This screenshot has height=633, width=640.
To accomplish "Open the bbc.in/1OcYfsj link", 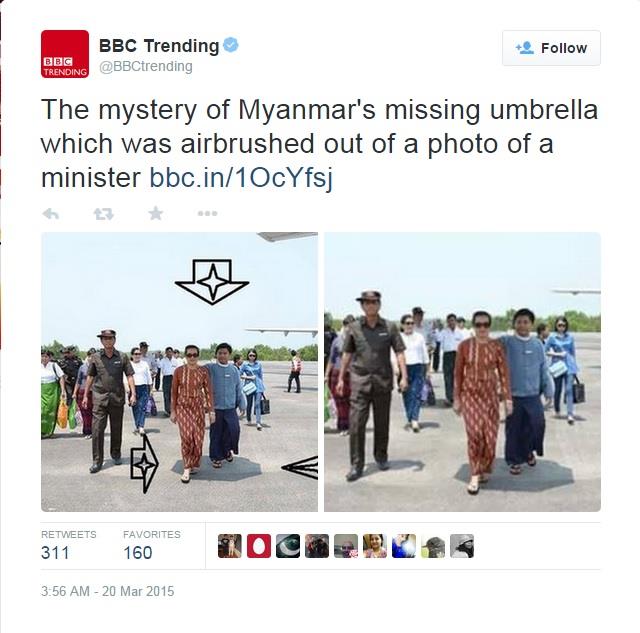I will tap(241, 178).
